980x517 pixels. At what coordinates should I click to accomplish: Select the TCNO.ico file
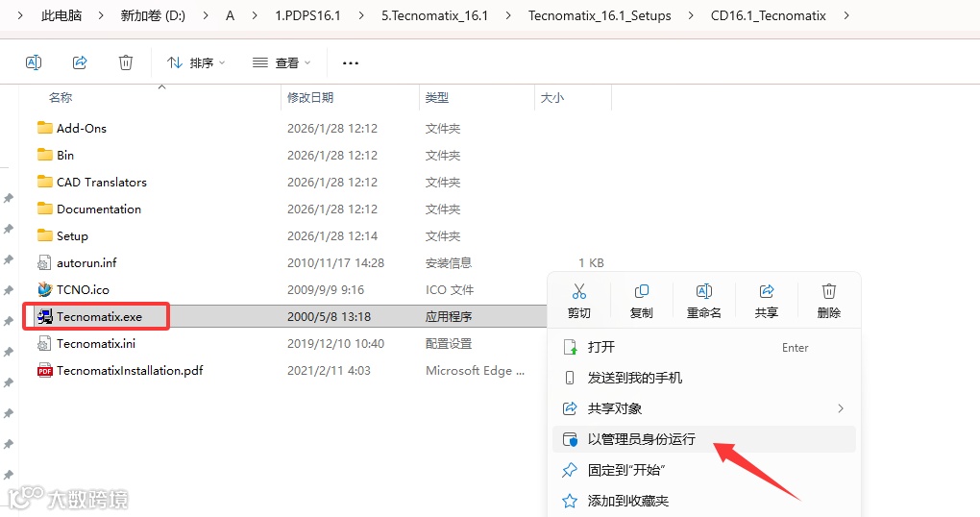click(83, 289)
